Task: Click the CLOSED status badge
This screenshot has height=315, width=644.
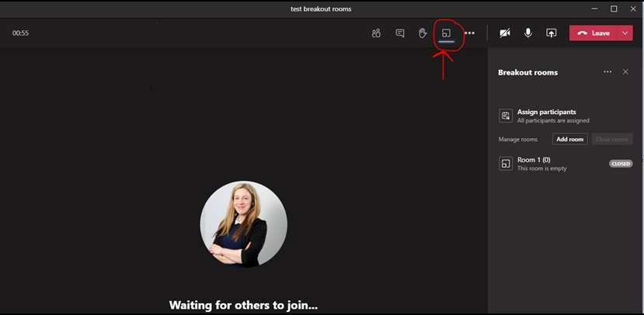Action: [x=621, y=164]
